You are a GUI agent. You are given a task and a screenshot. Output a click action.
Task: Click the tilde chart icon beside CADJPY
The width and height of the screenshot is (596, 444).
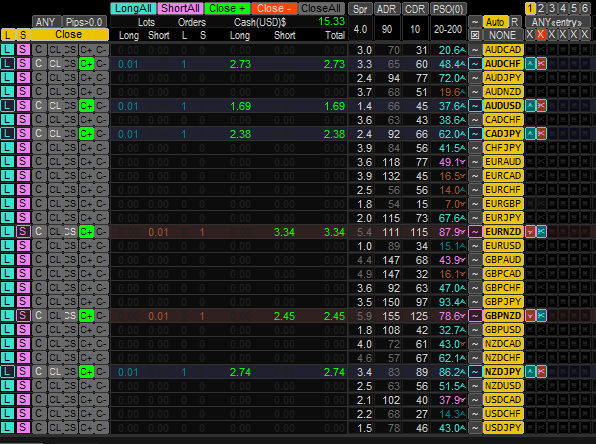coord(475,134)
